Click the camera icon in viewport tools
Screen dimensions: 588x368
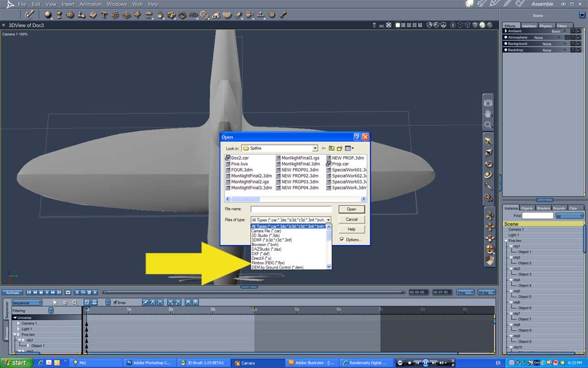(x=488, y=102)
